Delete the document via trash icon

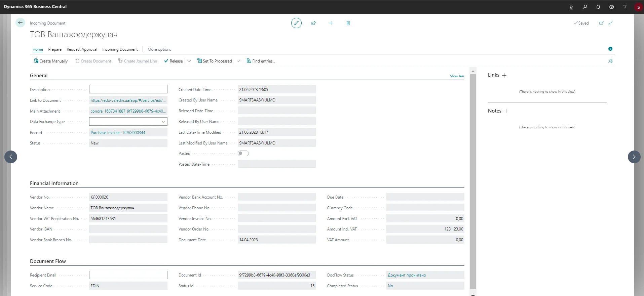tap(348, 23)
